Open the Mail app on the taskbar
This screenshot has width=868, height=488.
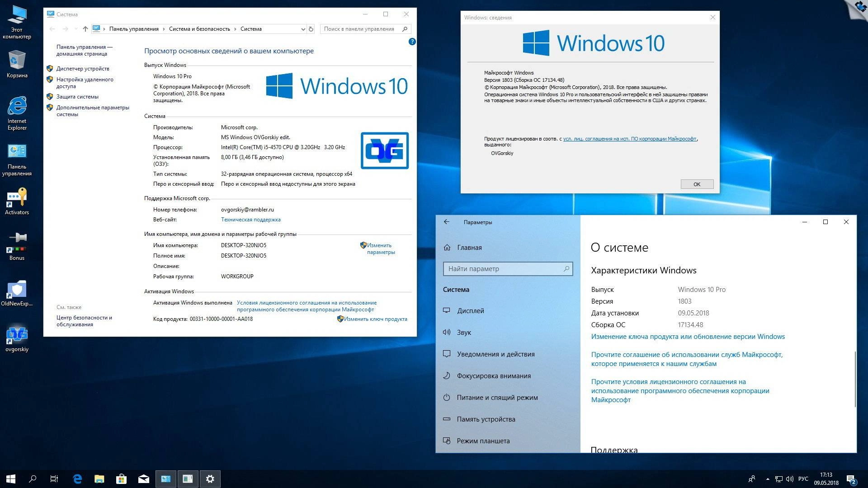click(x=144, y=479)
